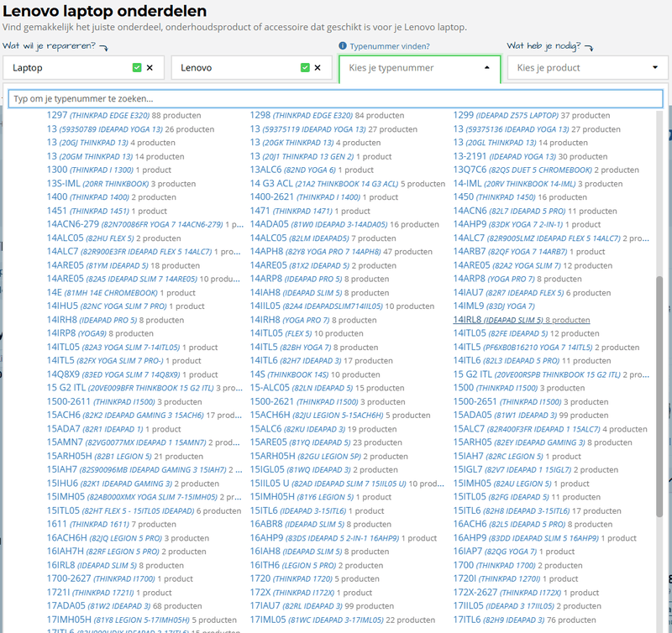
Task: Open the Laptop category dropdown
Action: [83, 68]
